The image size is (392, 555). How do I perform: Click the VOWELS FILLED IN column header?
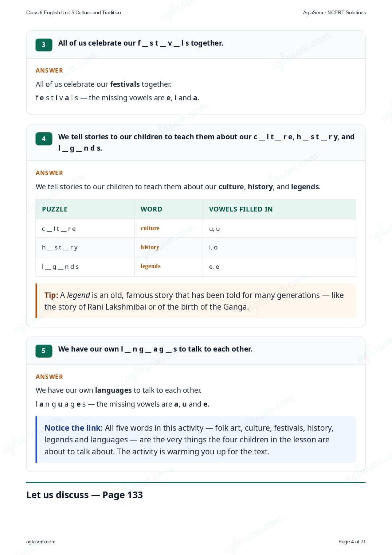(x=241, y=209)
